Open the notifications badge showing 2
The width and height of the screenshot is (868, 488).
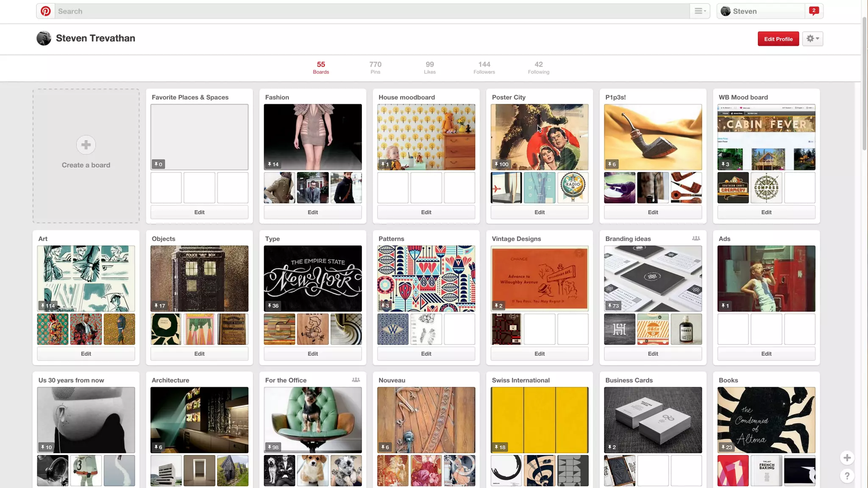click(814, 11)
